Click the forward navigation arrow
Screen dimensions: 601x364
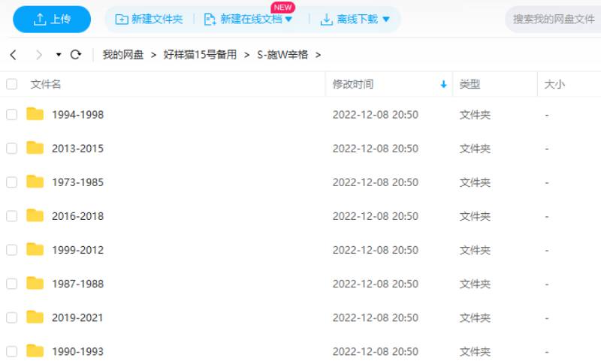click(x=39, y=55)
